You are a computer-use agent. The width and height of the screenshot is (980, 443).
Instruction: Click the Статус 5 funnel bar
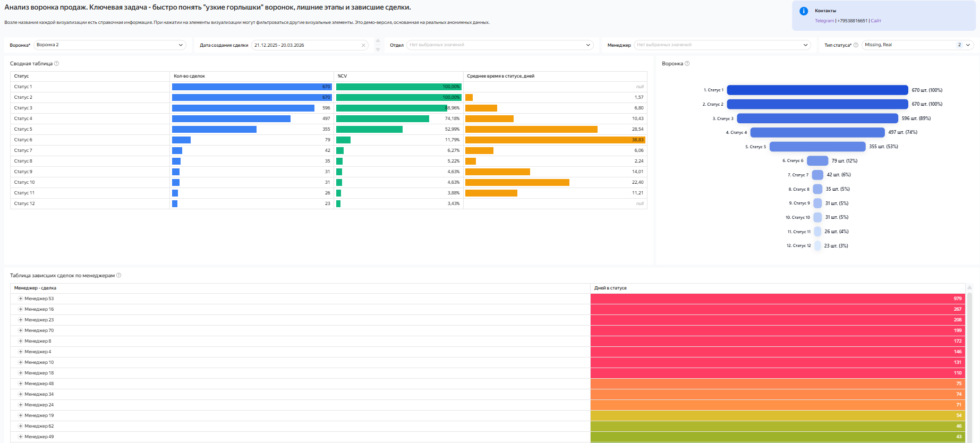click(817, 147)
